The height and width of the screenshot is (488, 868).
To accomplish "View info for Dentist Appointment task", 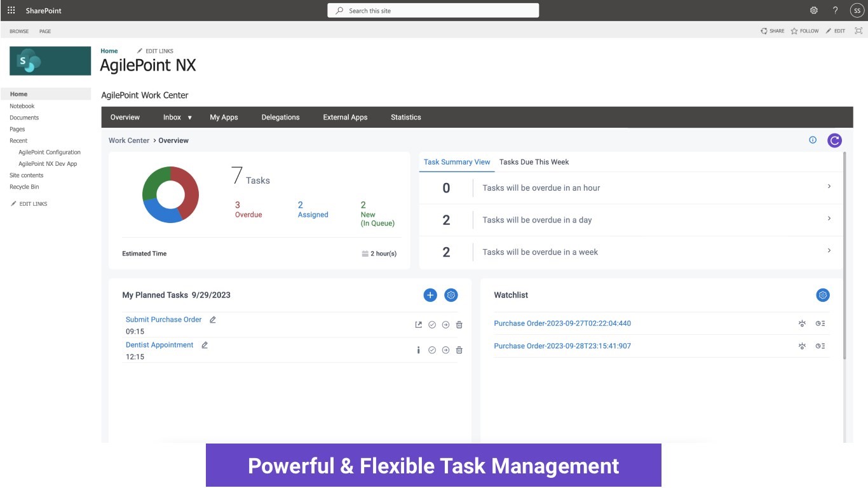I will [x=418, y=349].
